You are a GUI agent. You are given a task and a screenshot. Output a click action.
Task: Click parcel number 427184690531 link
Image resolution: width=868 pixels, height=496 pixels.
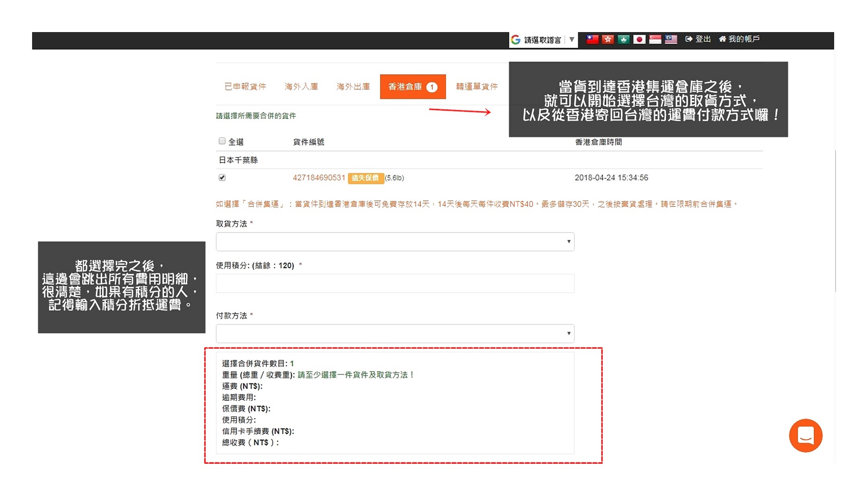319,177
